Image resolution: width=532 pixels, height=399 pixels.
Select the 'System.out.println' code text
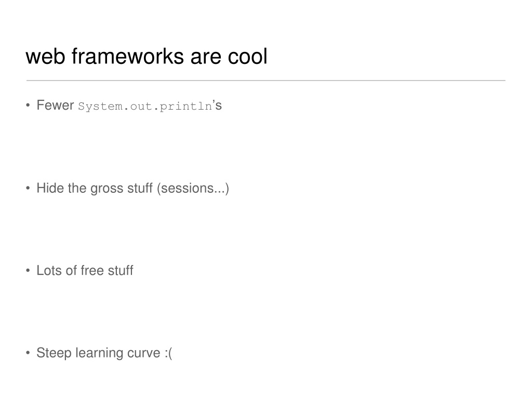pyautogui.click(x=145, y=106)
